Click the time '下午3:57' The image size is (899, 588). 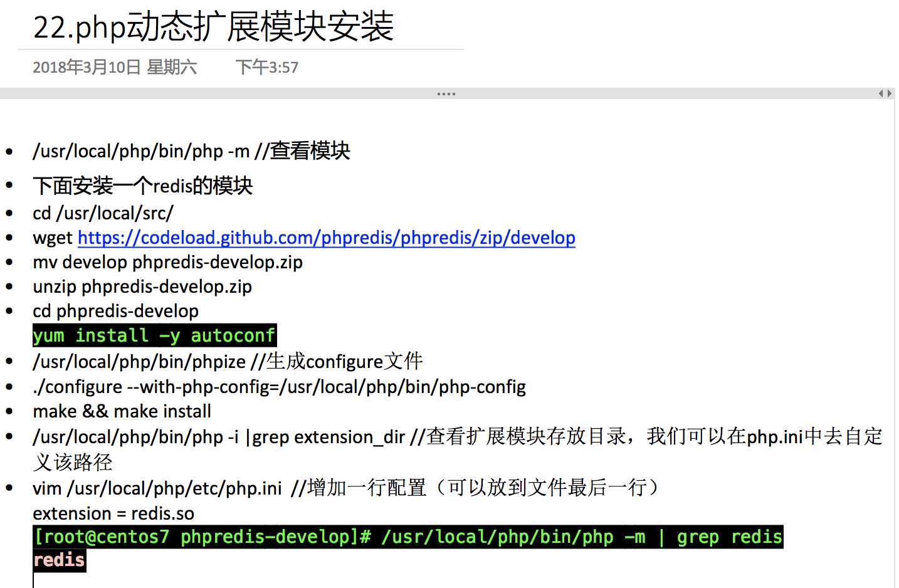tap(267, 67)
